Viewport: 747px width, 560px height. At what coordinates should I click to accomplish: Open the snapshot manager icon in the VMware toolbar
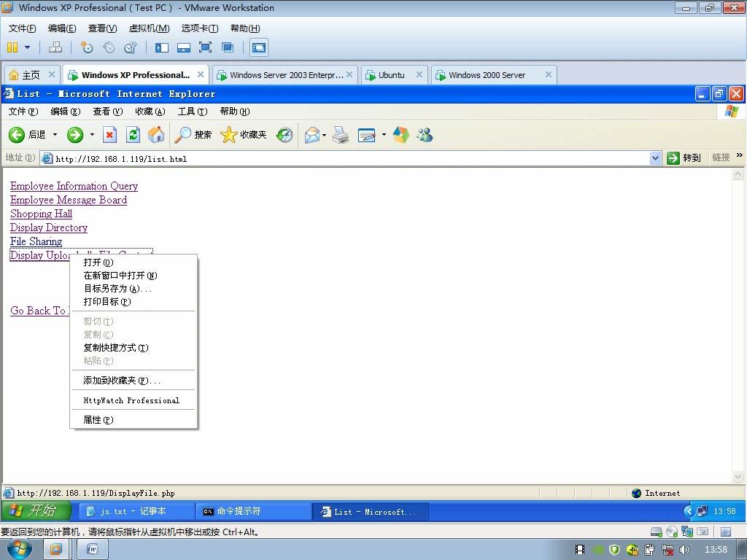click(130, 47)
